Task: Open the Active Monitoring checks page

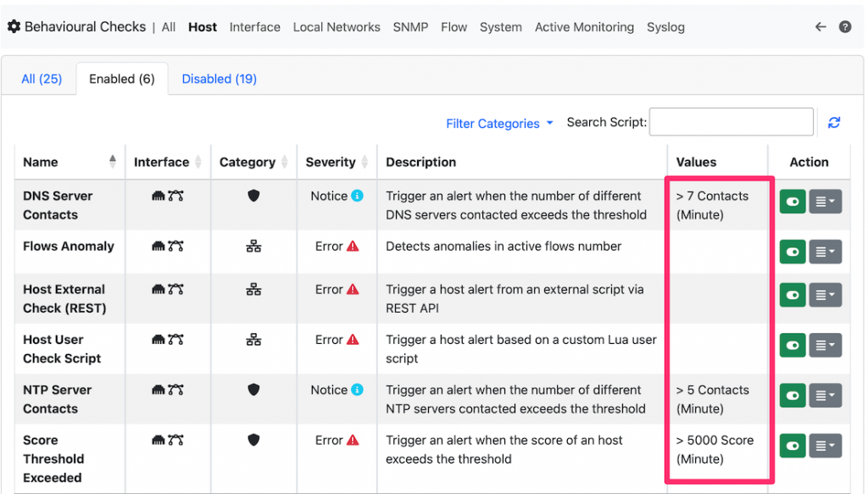Action: (584, 27)
